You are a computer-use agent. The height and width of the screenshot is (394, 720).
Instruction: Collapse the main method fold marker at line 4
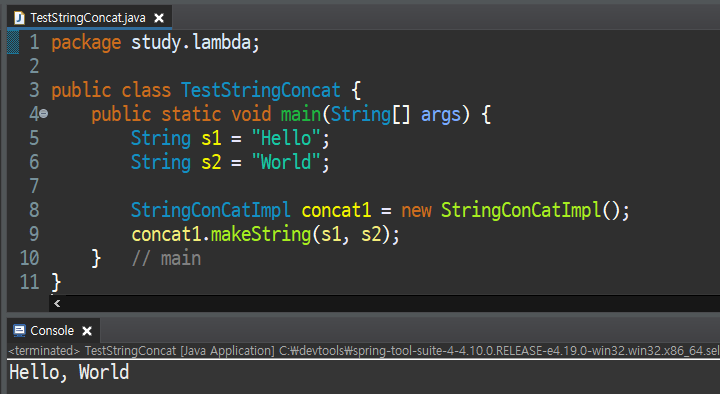pos(44,113)
